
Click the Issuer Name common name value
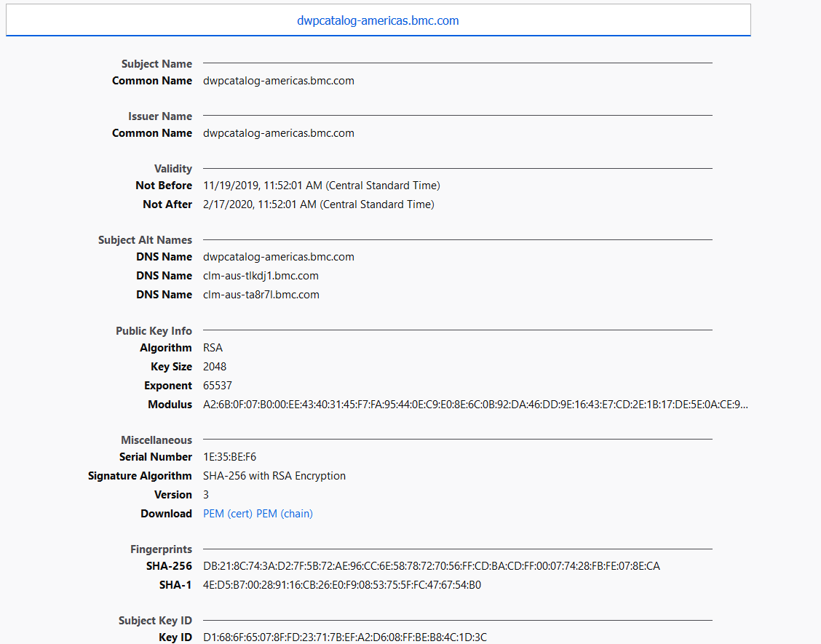click(278, 133)
